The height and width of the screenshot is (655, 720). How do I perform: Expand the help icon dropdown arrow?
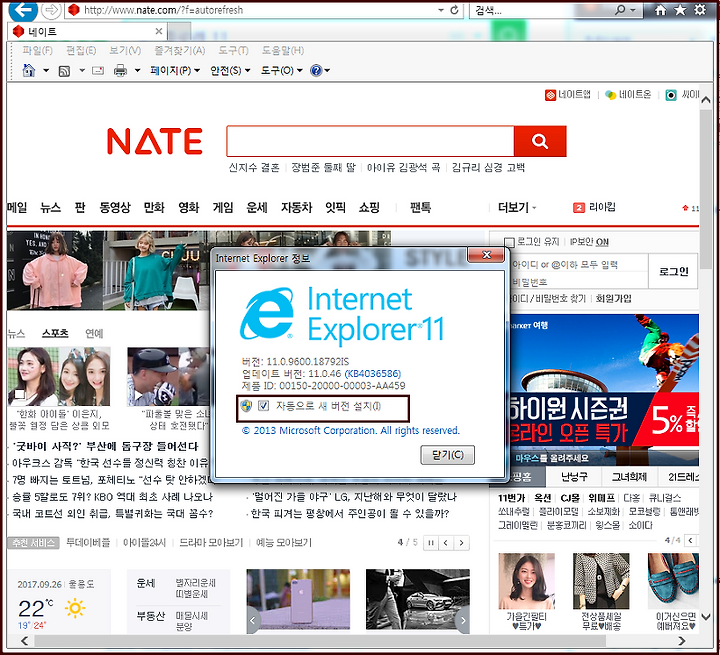(x=327, y=71)
